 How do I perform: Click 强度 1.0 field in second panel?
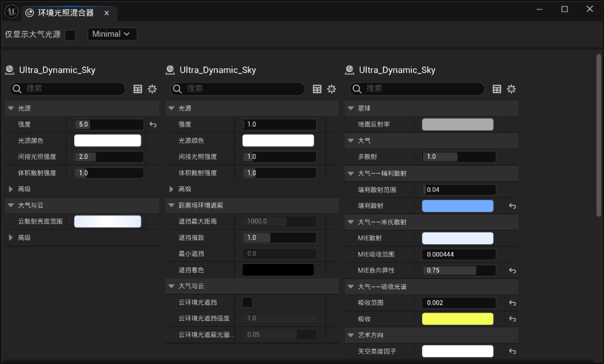coord(280,124)
